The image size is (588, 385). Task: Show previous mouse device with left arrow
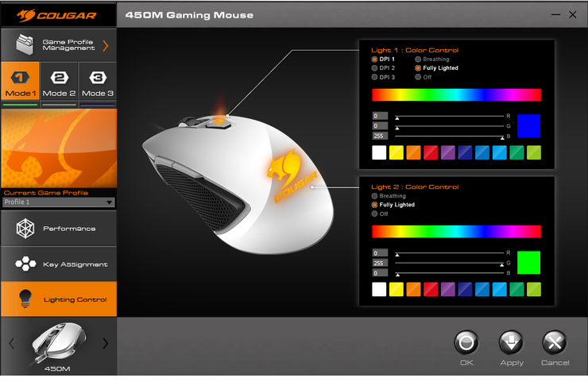click(11, 344)
